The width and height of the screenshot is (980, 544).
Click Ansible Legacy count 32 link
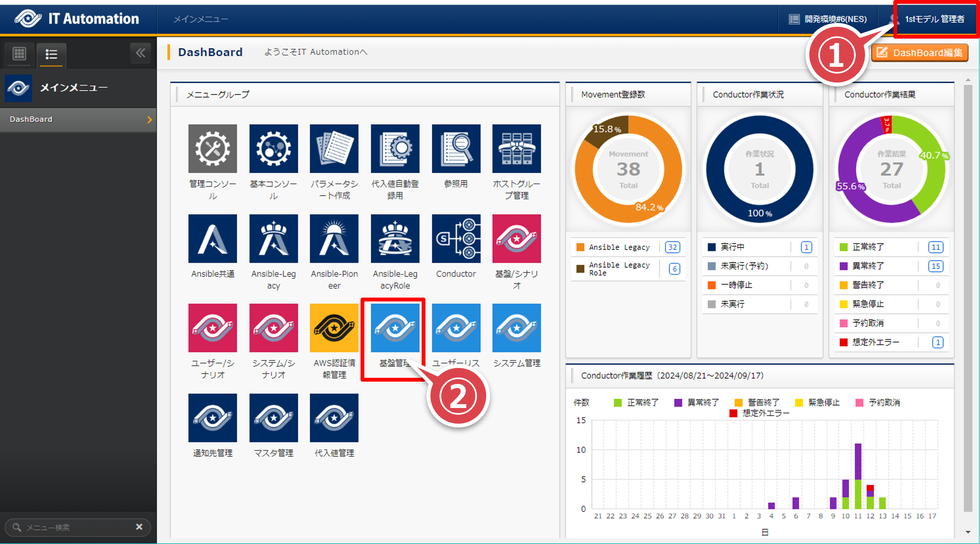[x=672, y=247]
